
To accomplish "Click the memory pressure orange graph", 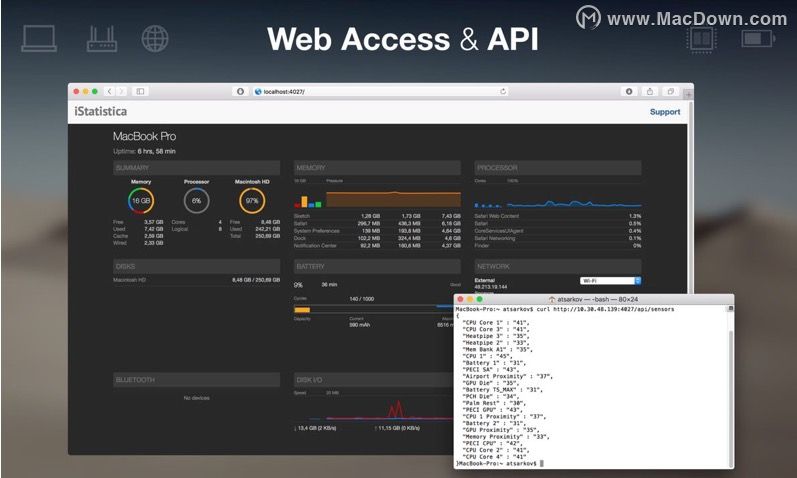I will point(393,199).
